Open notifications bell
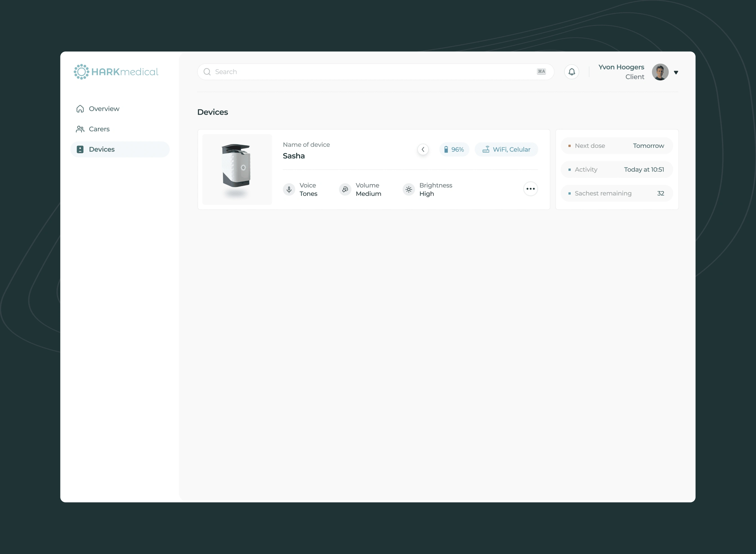This screenshot has height=554, width=756. point(572,72)
